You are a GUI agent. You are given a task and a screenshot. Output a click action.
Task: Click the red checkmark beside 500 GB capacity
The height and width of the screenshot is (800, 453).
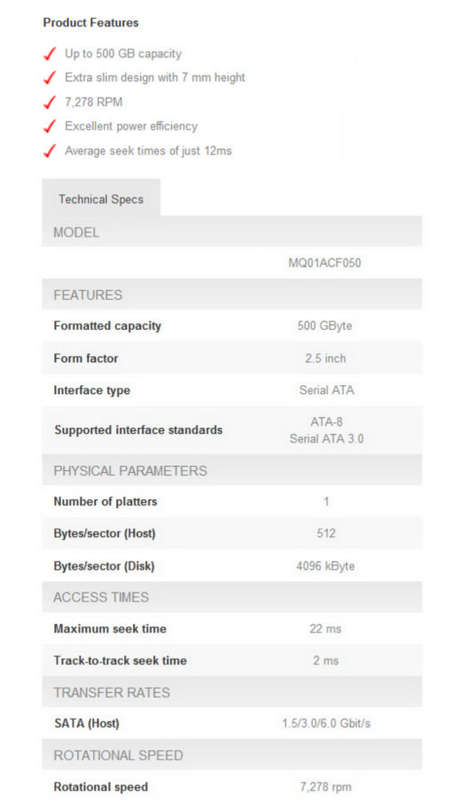[49, 54]
